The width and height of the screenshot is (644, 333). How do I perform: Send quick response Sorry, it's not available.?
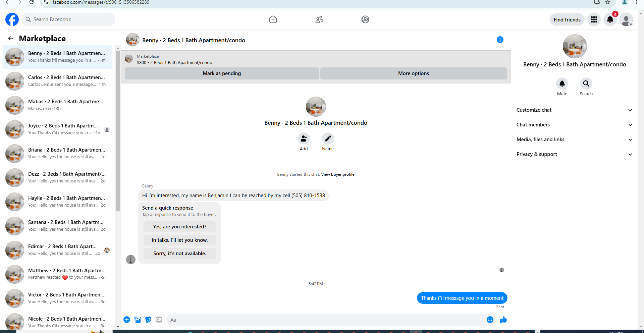pyautogui.click(x=179, y=254)
